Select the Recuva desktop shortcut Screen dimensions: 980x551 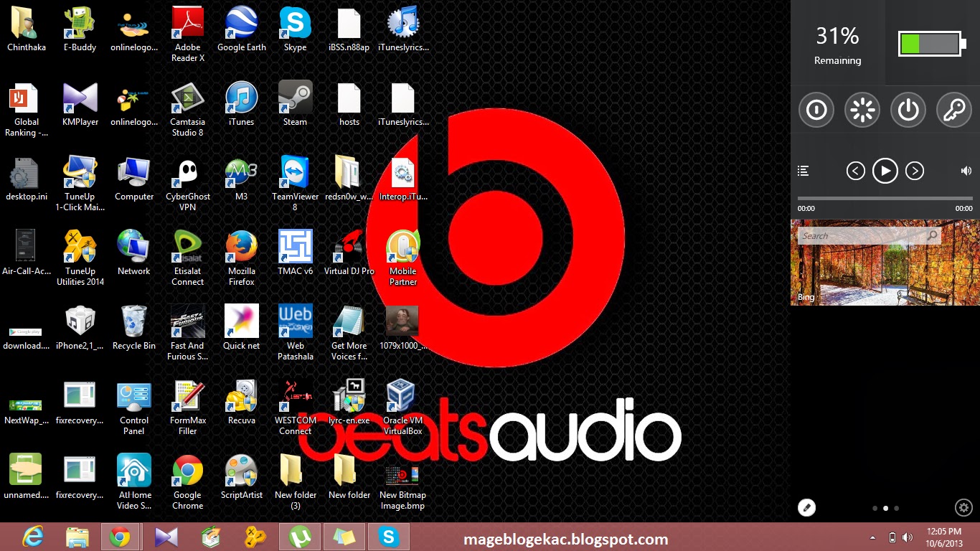pos(242,402)
